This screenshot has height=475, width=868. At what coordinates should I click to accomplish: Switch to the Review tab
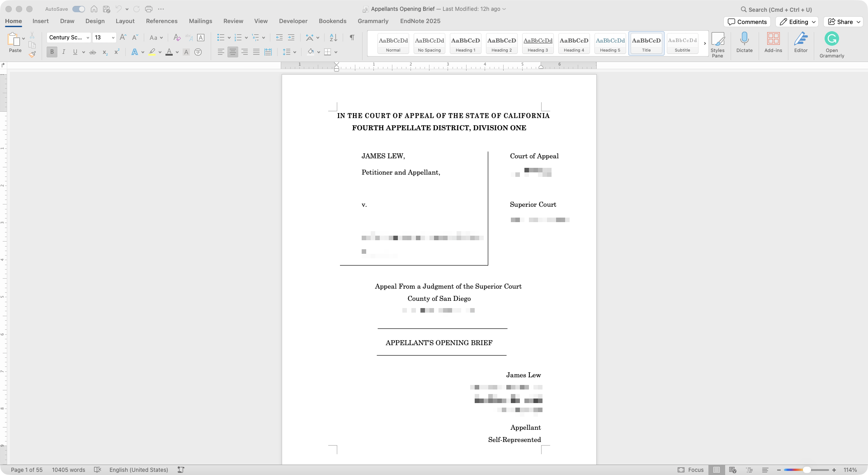(233, 21)
